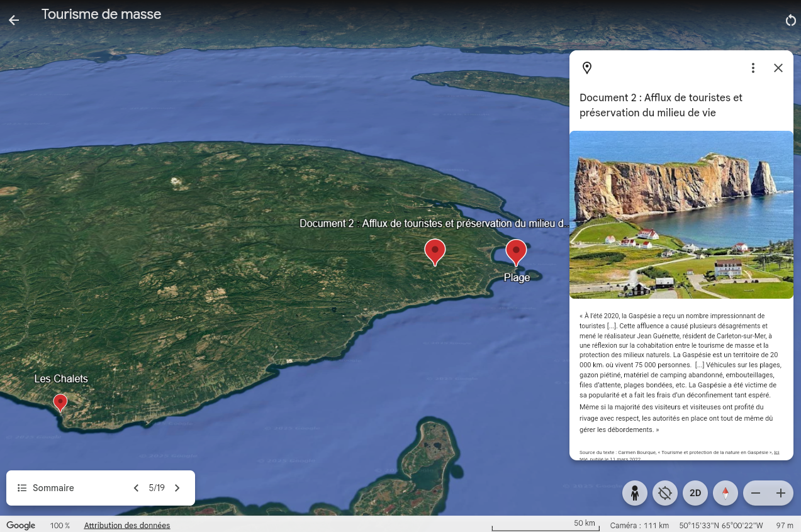Open the Attribution des données link

[x=126, y=525]
